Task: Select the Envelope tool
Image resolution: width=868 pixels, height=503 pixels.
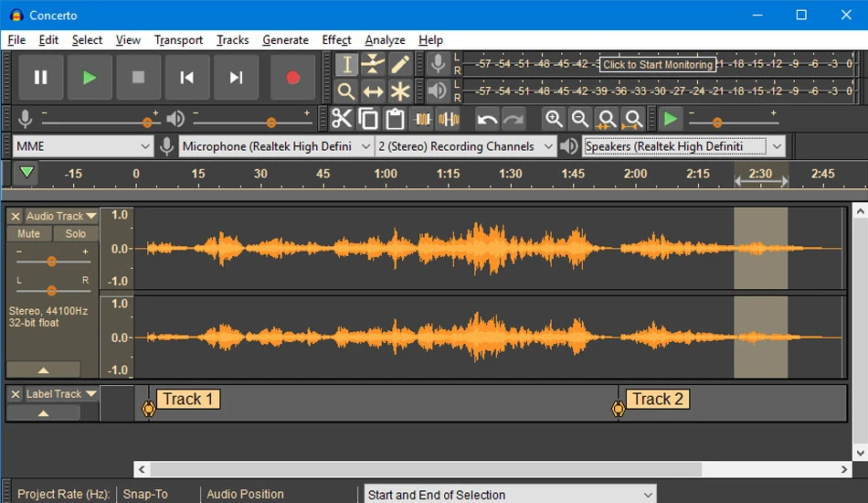Action: pos(373,64)
